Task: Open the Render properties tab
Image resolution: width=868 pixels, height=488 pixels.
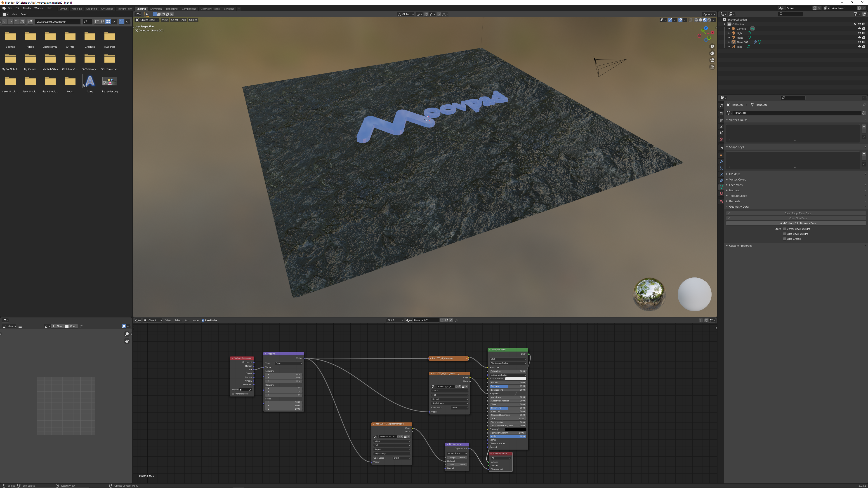Action: click(x=721, y=113)
